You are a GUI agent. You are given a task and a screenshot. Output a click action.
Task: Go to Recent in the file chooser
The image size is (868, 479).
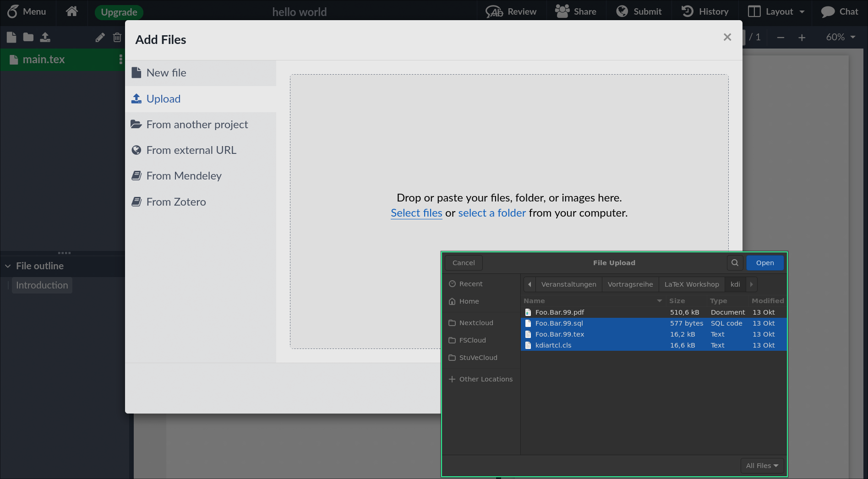tap(481, 284)
